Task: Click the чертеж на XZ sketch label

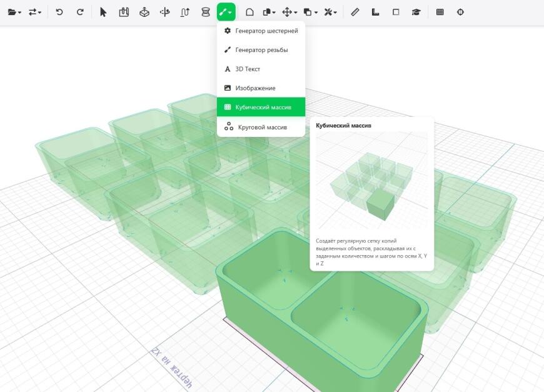Action: tap(171, 368)
